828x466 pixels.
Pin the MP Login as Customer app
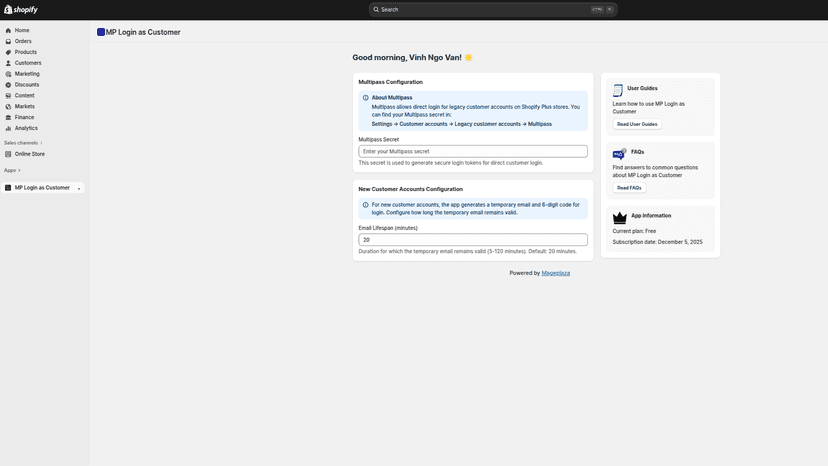tap(79, 188)
